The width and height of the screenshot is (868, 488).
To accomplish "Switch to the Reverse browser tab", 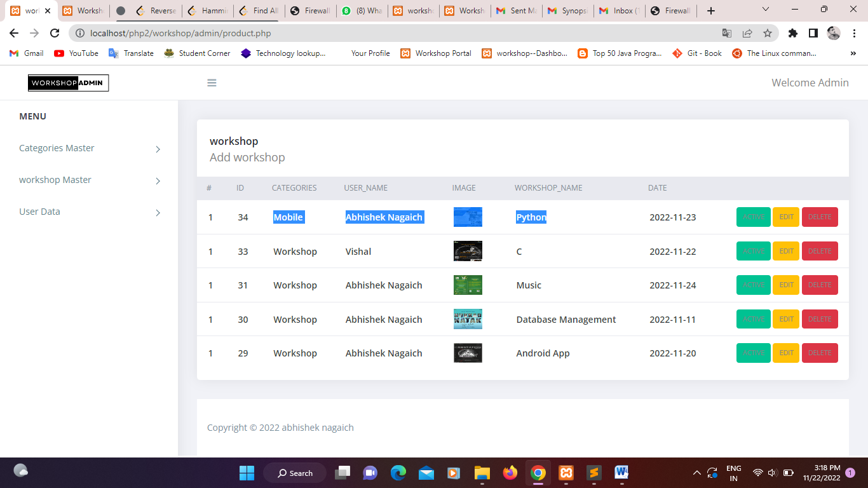I will (156, 11).
